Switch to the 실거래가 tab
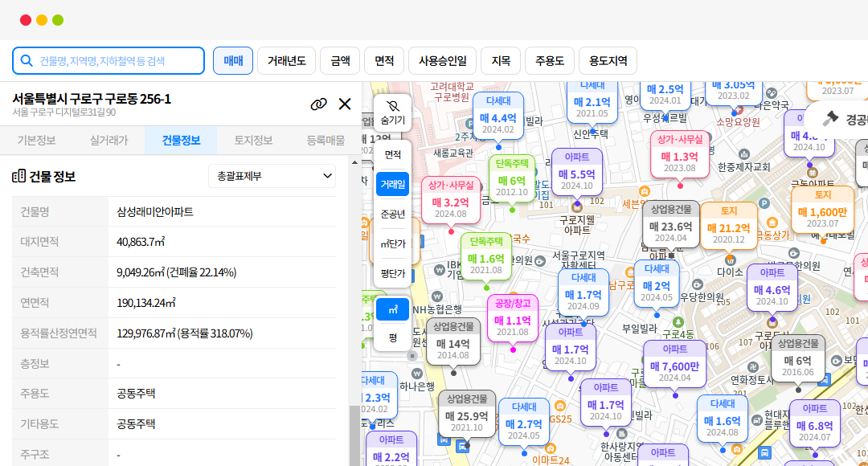 pyautogui.click(x=108, y=140)
